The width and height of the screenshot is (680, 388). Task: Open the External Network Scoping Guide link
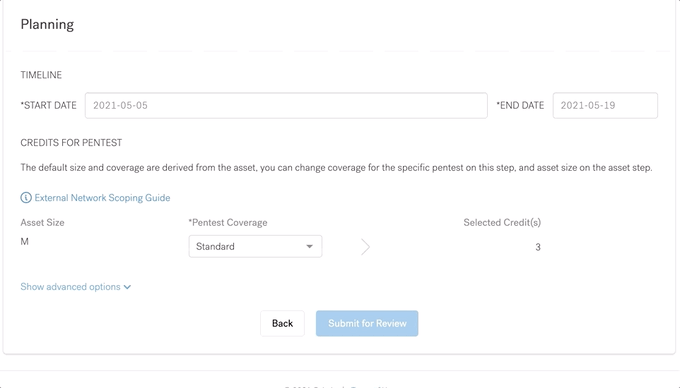102,198
